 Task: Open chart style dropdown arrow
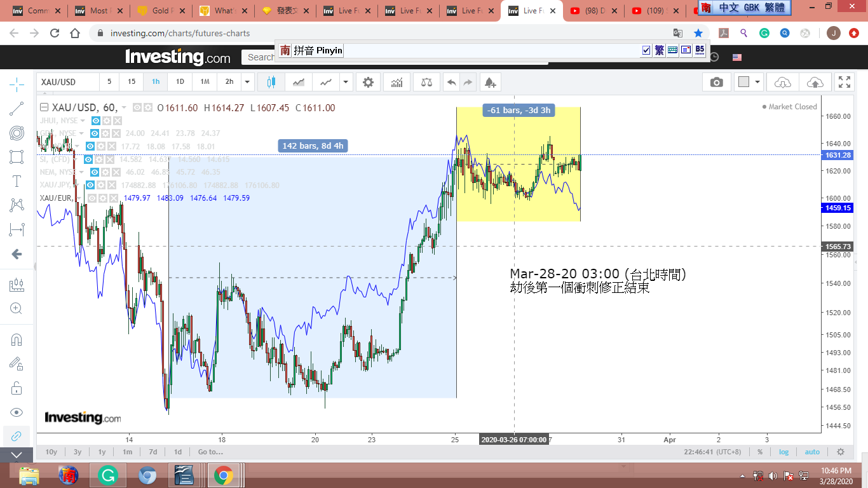tap(346, 82)
